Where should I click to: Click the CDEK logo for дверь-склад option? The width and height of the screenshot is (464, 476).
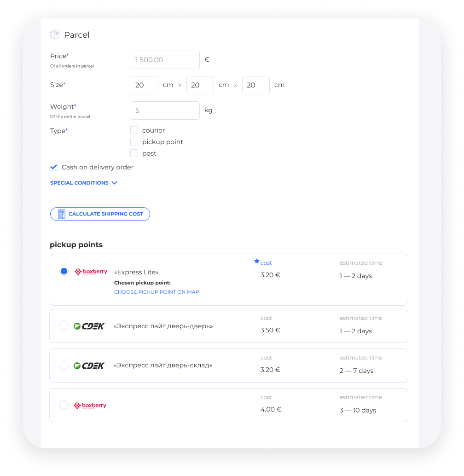point(89,366)
